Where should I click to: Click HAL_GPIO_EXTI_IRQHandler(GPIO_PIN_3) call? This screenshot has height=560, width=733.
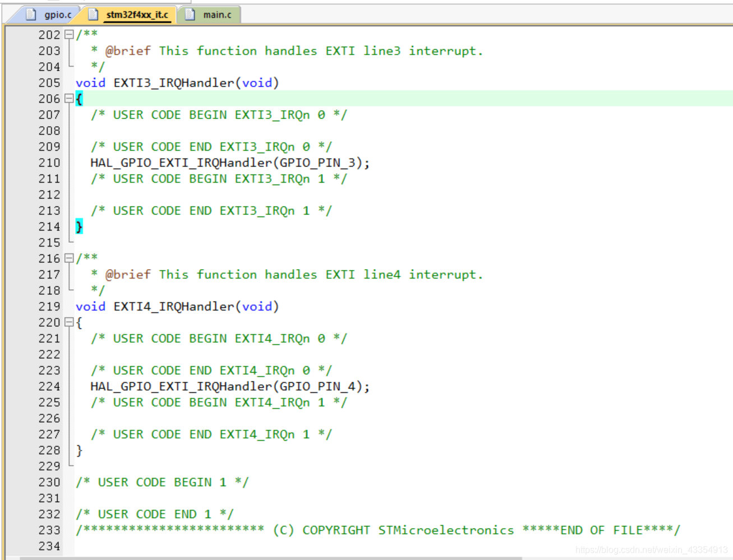(x=230, y=163)
